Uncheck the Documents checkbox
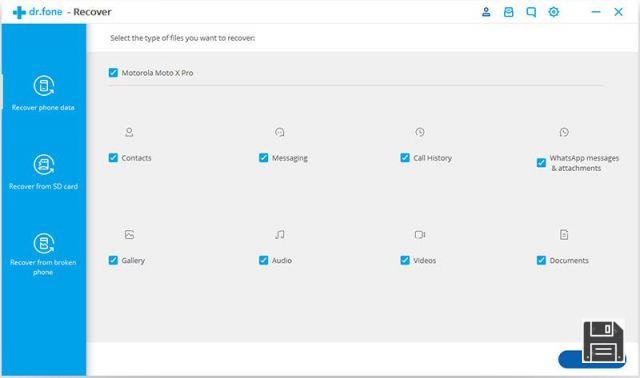Image resolution: width=640 pixels, height=378 pixels. 541,260
